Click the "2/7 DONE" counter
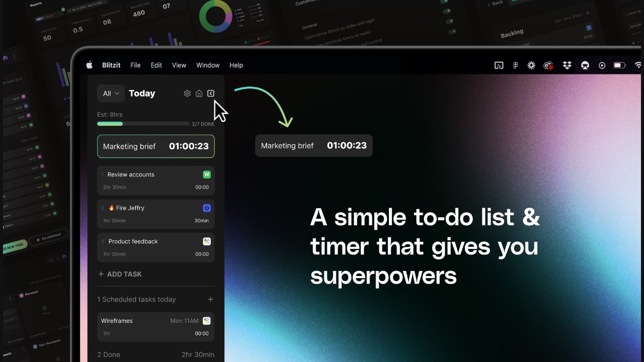The height and width of the screenshot is (362, 644). [x=203, y=124]
